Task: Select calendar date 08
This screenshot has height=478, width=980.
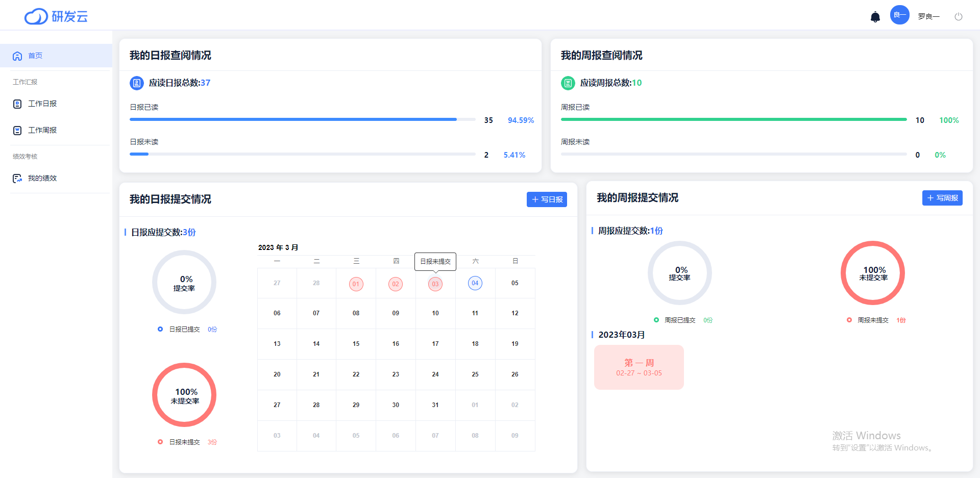Action: point(356,313)
